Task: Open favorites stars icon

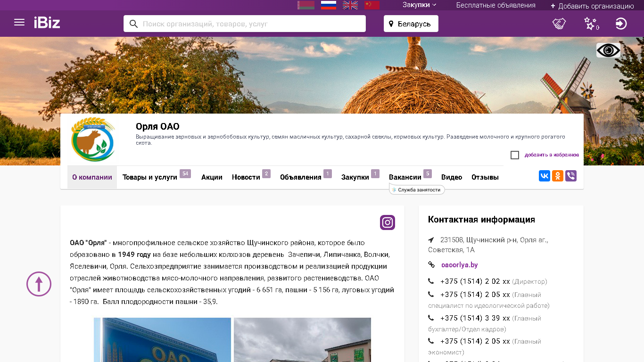Action: [591, 24]
